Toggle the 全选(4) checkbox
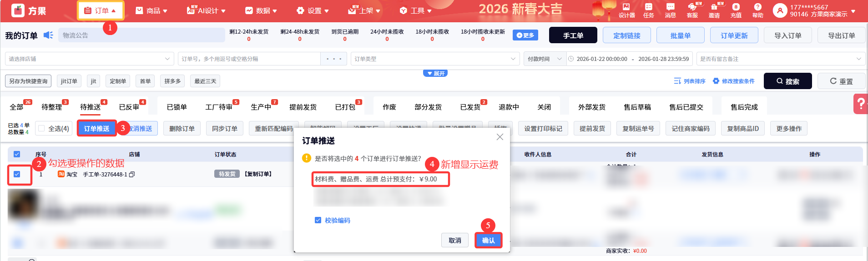The height and width of the screenshot is (261, 868). click(41, 129)
